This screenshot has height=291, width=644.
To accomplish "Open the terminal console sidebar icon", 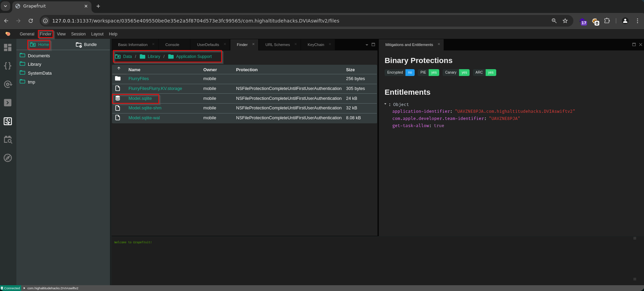I will pos(8,103).
